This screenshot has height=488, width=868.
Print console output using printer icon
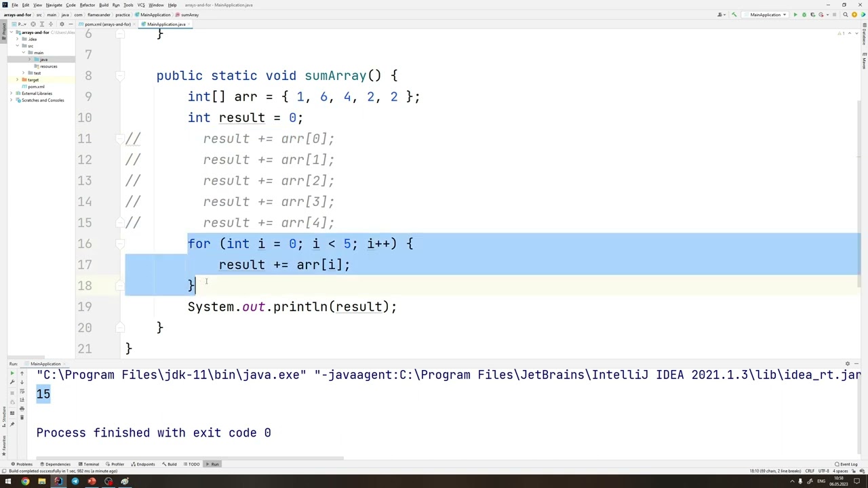tap(22, 409)
